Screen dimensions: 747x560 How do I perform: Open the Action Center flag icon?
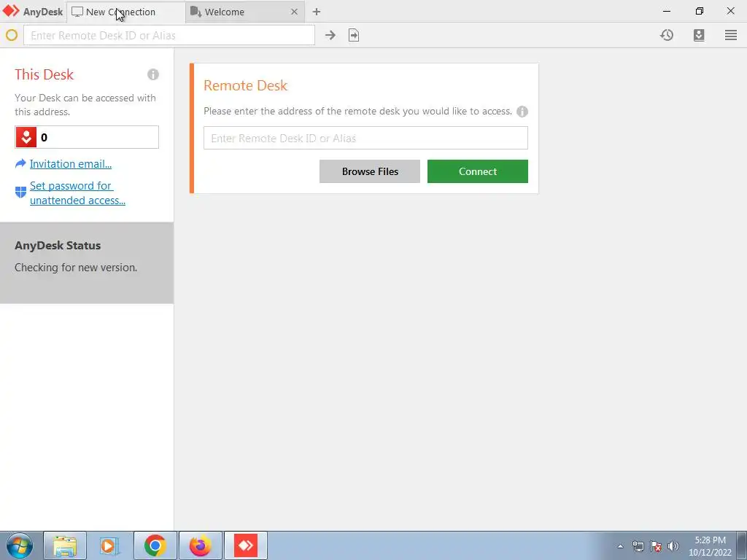coord(656,546)
